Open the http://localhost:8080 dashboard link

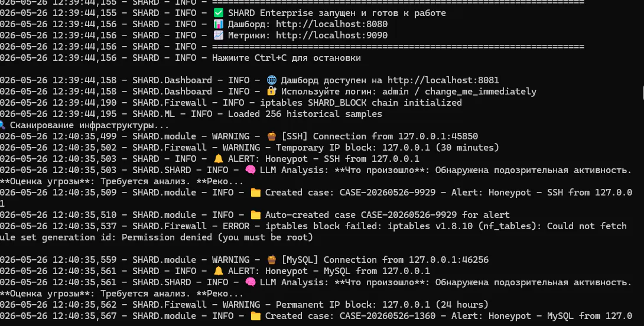(x=331, y=24)
